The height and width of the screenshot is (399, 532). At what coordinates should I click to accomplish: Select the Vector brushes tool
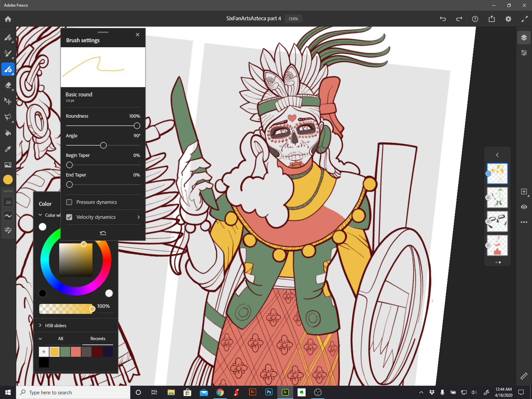[8, 69]
